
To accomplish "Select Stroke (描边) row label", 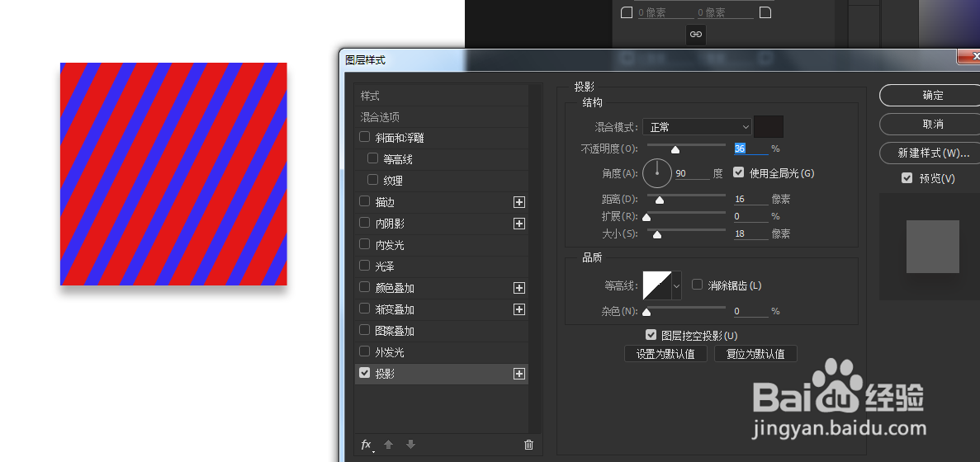I will click(385, 202).
